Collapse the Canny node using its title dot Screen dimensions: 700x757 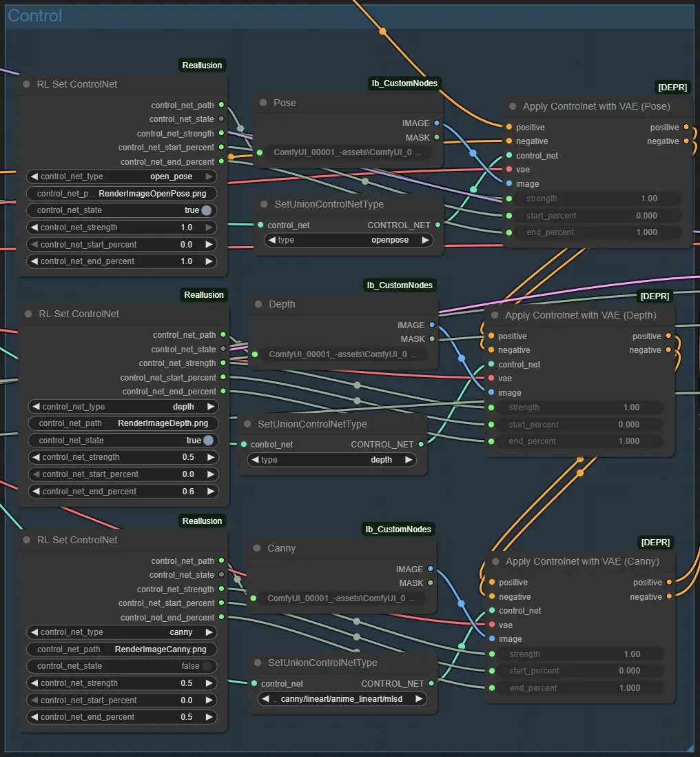(257, 548)
